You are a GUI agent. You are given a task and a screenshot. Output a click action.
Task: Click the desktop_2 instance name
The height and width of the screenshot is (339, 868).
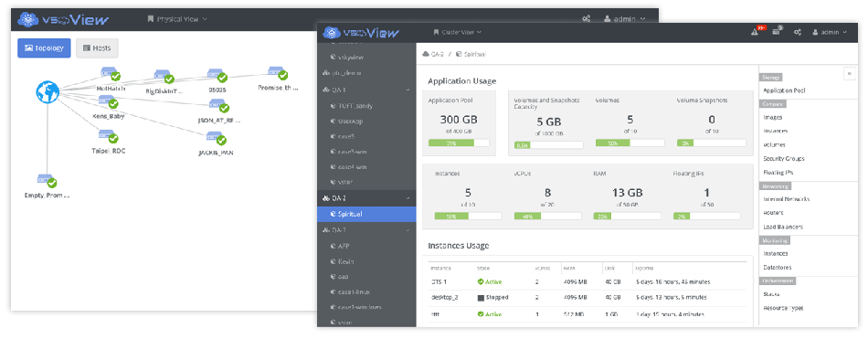pyautogui.click(x=445, y=298)
